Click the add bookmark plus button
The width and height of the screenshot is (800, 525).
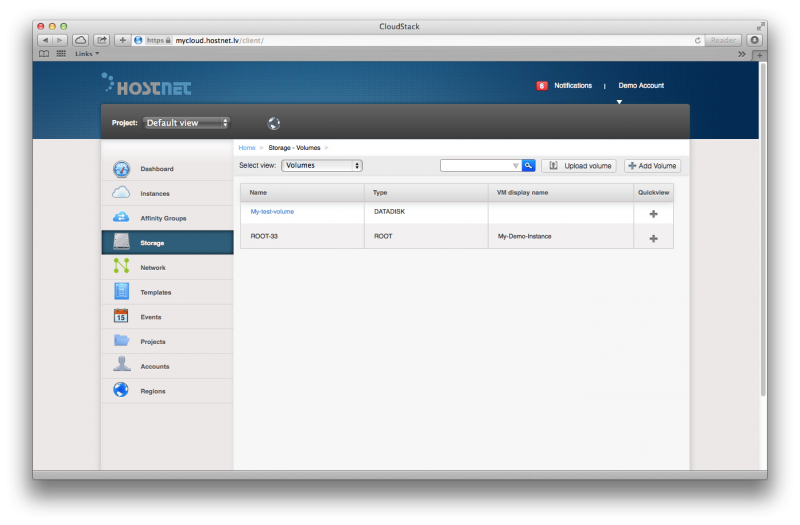tap(122, 40)
